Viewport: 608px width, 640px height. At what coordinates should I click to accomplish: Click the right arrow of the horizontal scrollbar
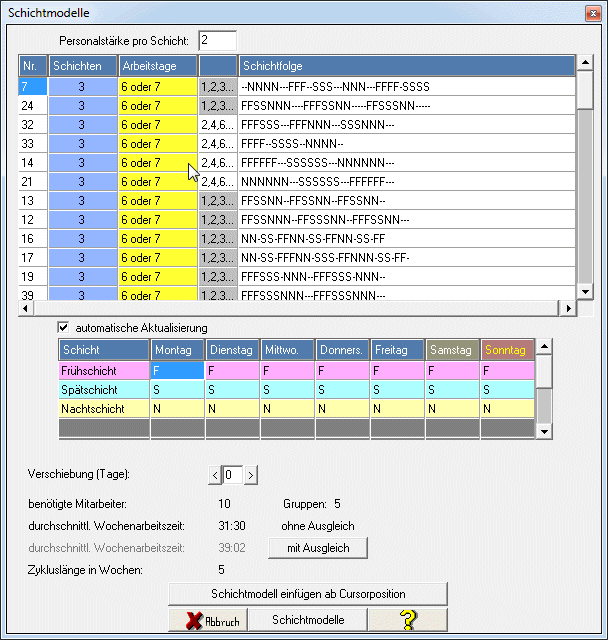coord(568,309)
